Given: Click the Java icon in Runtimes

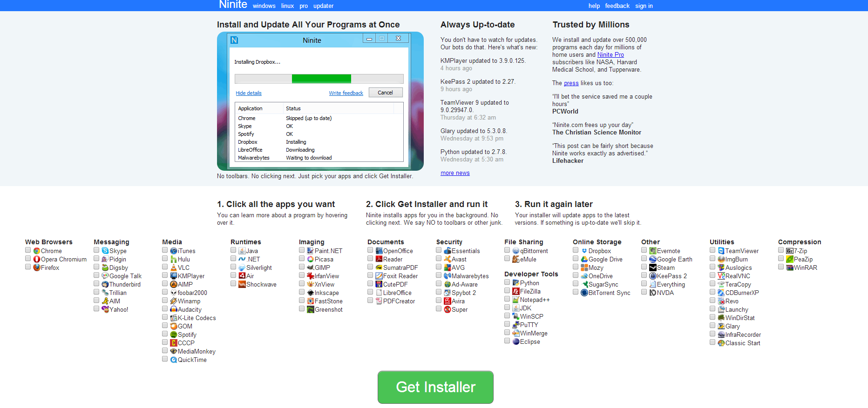Looking at the screenshot, I should point(242,251).
